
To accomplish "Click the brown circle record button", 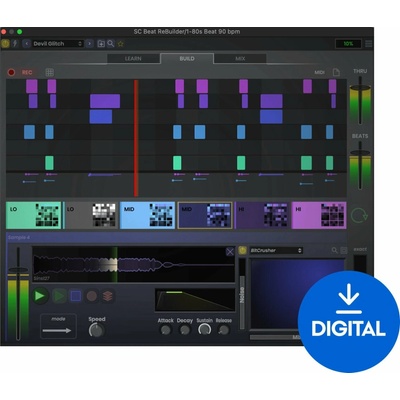I will point(92,296).
